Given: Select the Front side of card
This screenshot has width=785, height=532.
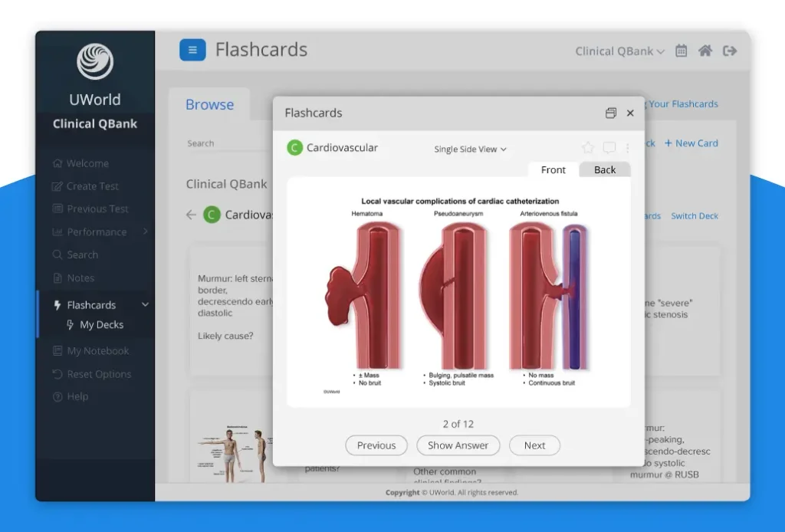Looking at the screenshot, I should click(553, 169).
